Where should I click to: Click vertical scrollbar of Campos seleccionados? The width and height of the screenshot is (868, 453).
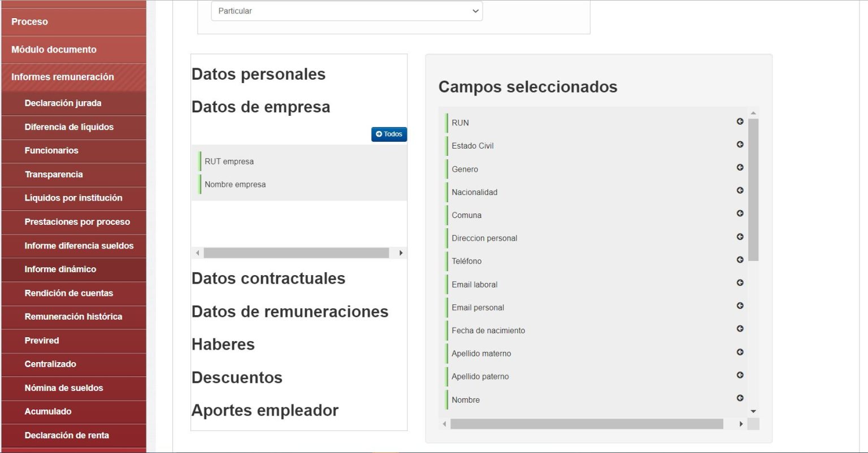tap(753, 190)
